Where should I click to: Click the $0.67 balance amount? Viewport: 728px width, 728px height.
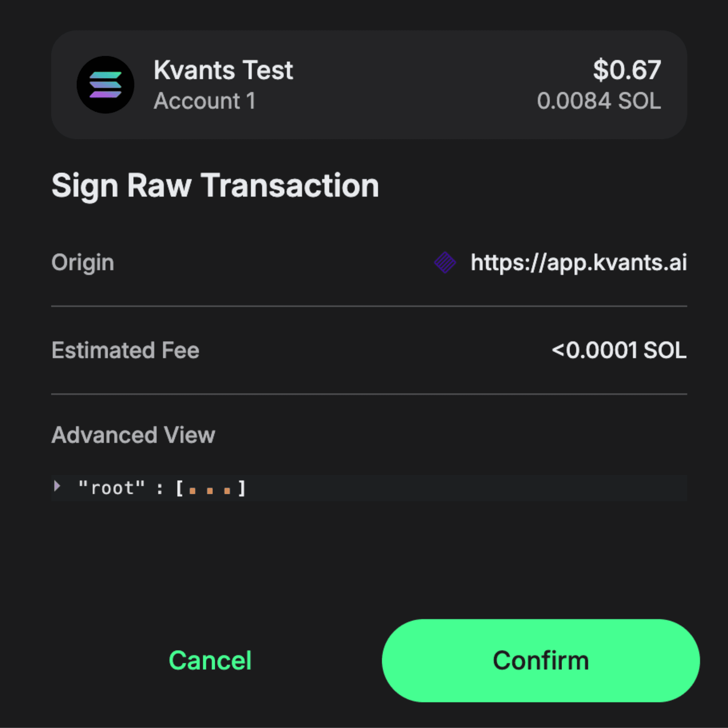pos(627,70)
